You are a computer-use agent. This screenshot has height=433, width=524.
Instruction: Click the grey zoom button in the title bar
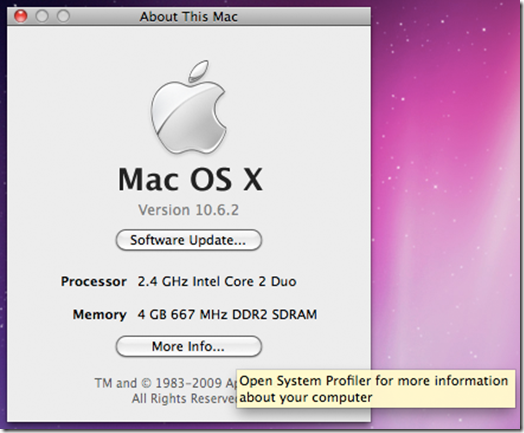(x=63, y=16)
